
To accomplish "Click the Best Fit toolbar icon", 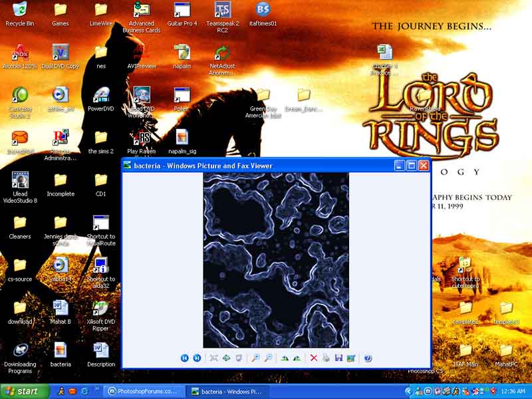I will tap(214, 358).
